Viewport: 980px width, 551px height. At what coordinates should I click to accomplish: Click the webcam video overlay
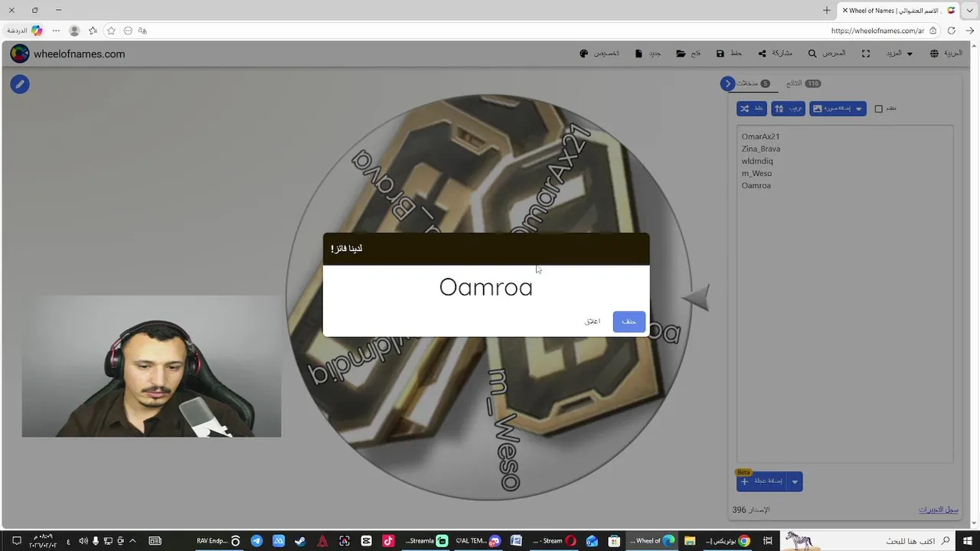click(x=152, y=366)
